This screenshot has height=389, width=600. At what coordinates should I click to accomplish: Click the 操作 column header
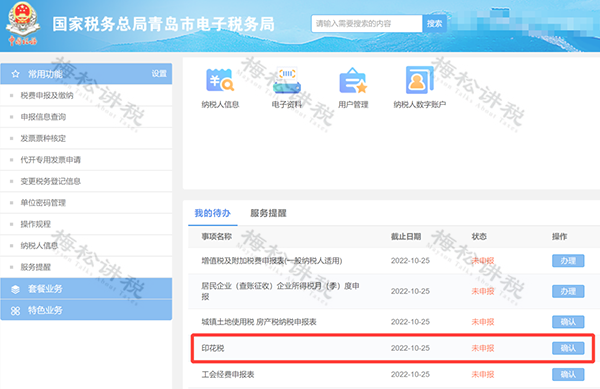click(x=559, y=237)
